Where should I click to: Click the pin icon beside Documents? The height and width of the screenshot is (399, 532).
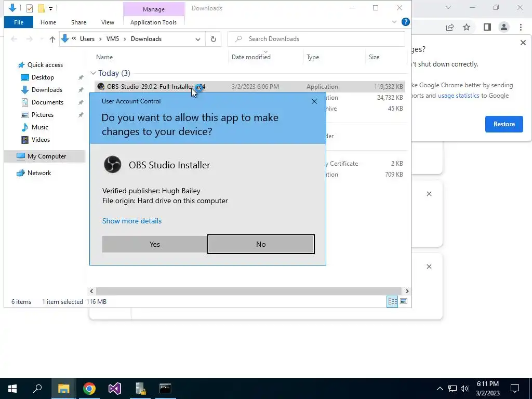81,102
